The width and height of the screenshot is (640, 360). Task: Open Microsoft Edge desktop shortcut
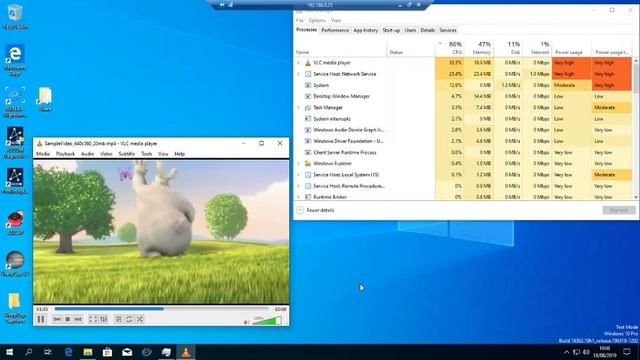[15, 60]
